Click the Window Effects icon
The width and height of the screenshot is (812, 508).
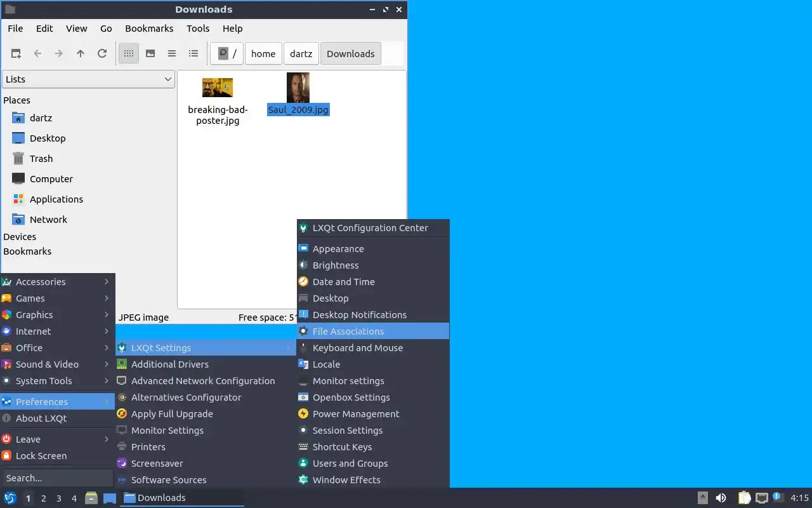pos(303,480)
